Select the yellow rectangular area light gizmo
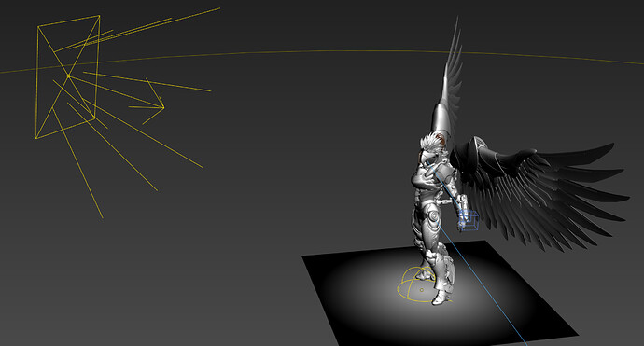The image size is (644, 346). click(x=68, y=76)
